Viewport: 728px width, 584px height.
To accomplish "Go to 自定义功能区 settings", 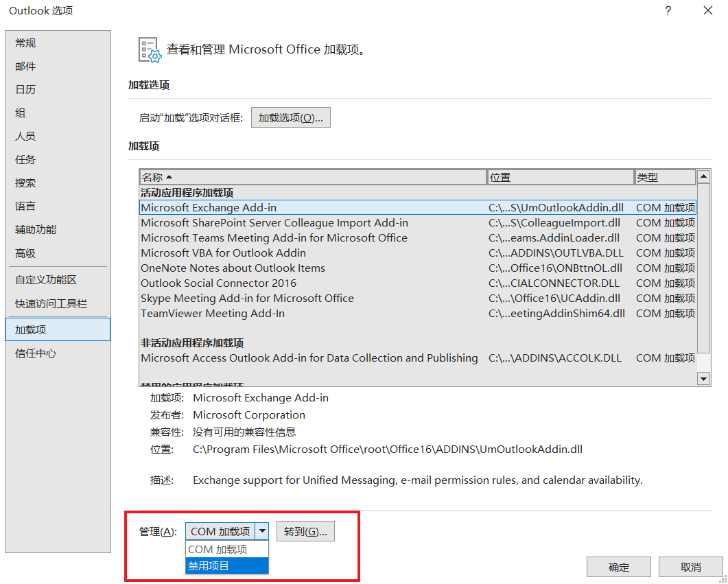I will tap(46, 280).
